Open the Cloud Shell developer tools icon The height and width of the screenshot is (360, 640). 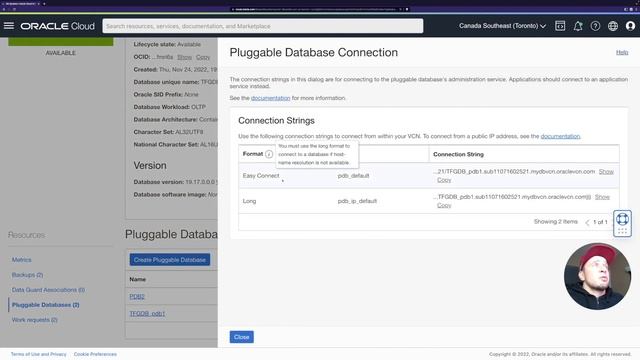(x=560, y=26)
